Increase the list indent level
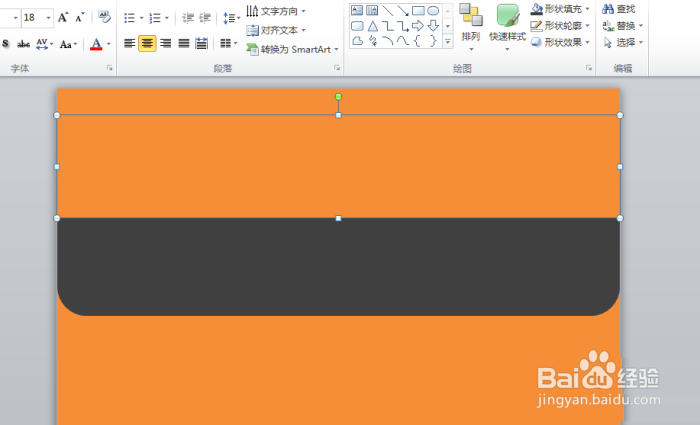 coord(204,18)
